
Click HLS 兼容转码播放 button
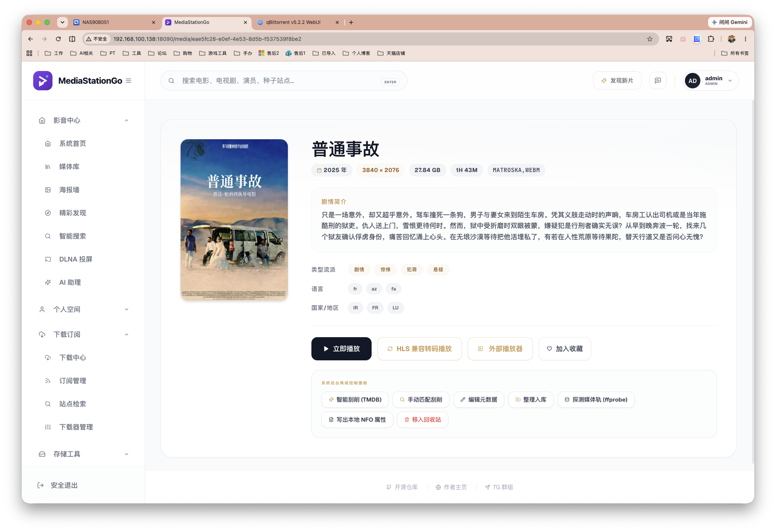419,349
